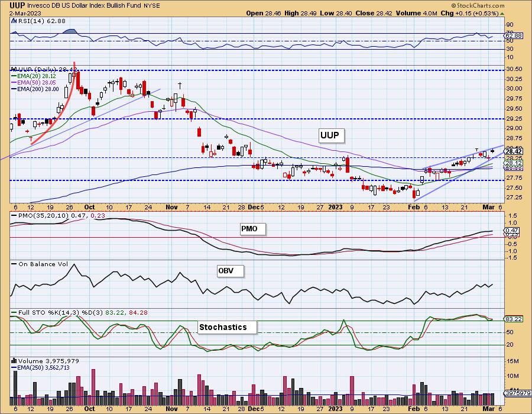Click the 'UUP' annotation box on price chart

[x=331, y=135]
